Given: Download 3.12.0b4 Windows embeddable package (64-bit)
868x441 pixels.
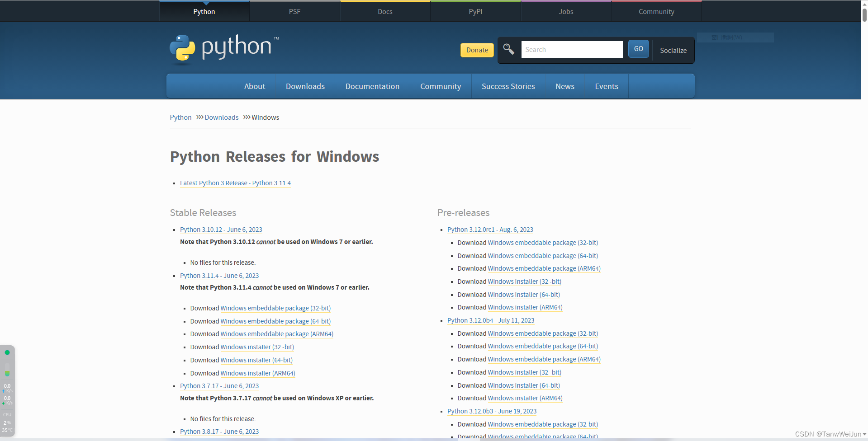Looking at the screenshot, I should (543, 346).
